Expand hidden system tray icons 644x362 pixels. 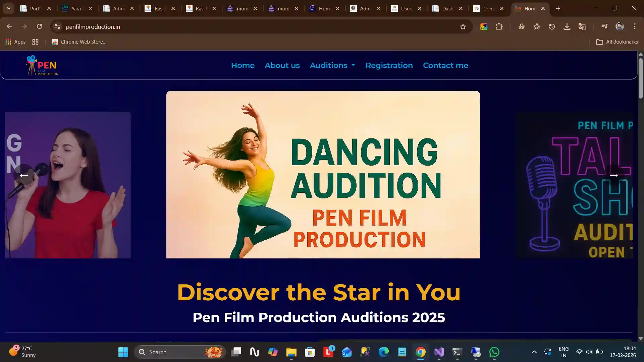[x=534, y=352]
